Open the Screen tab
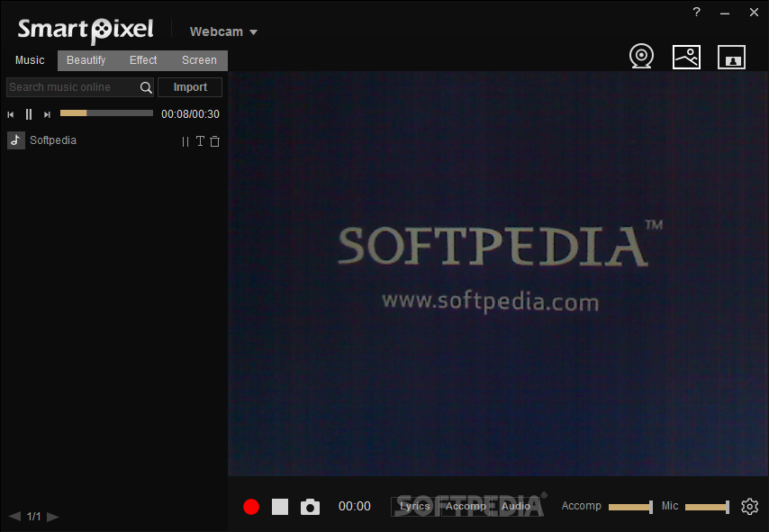 [x=199, y=60]
